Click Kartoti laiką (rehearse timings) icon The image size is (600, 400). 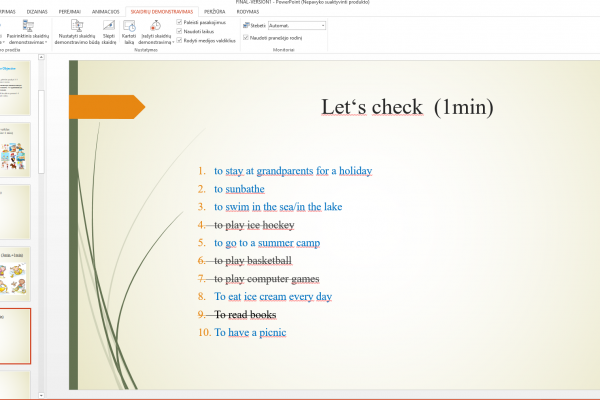tap(129, 26)
